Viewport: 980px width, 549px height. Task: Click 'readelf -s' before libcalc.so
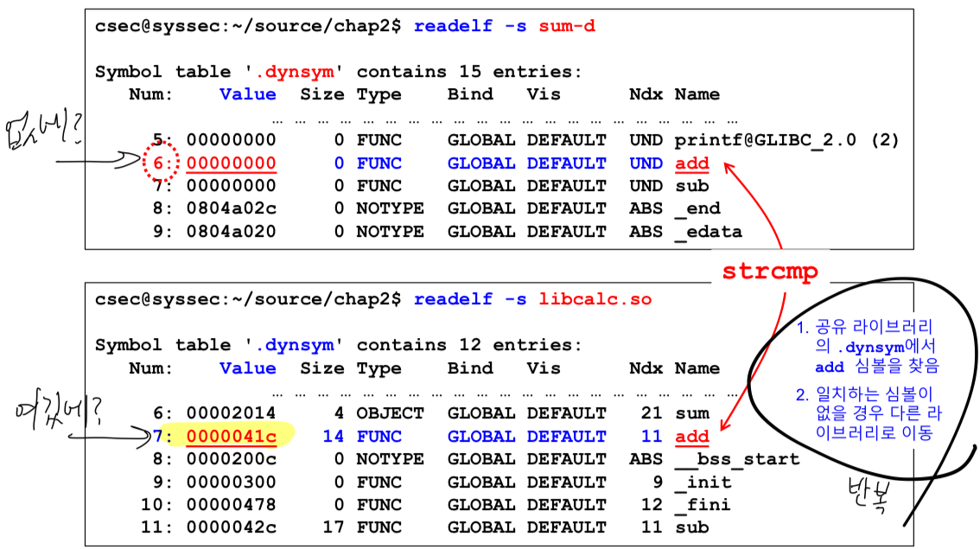pyautogui.click(x=470, y=299)
